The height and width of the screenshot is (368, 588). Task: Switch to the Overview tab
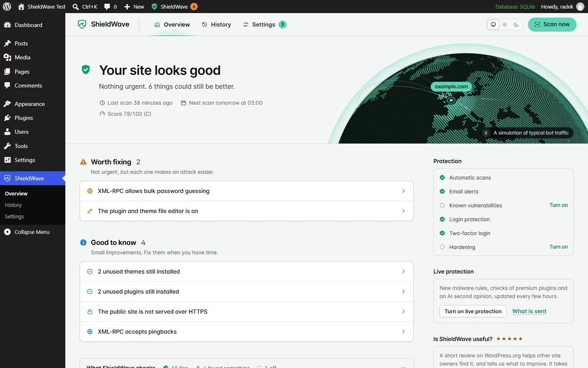point(172,25)
